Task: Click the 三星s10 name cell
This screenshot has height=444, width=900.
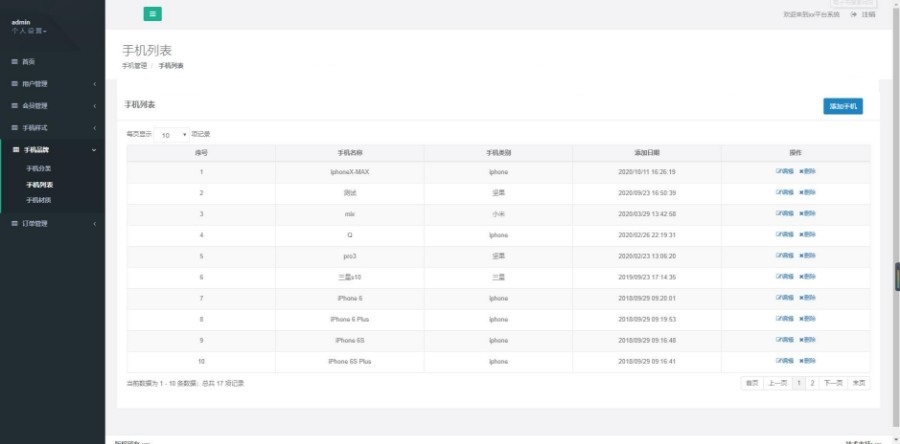Action: point(350,277)
